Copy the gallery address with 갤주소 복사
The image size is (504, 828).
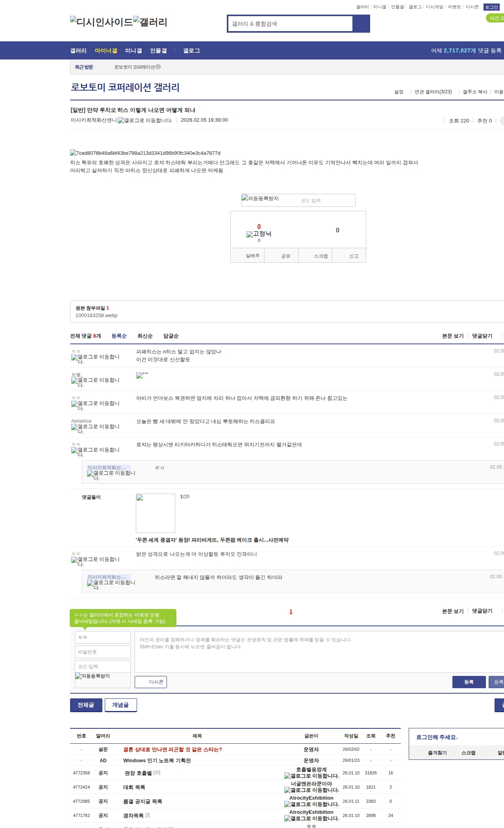click(x=475, y=92)
